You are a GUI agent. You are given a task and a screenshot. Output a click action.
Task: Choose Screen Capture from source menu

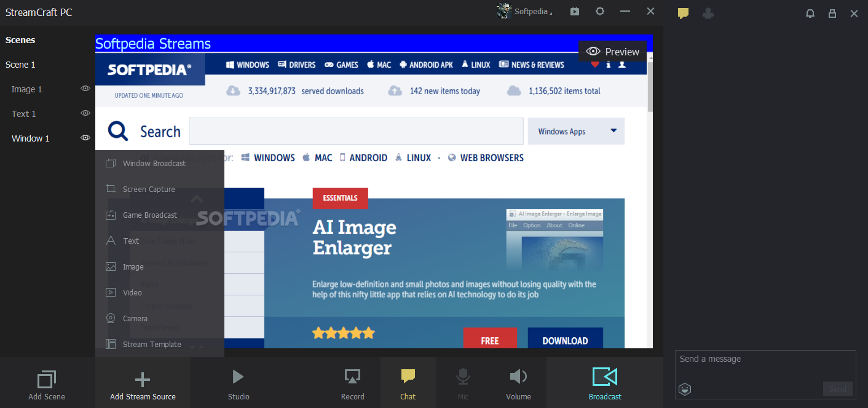[x=160, y=189]
